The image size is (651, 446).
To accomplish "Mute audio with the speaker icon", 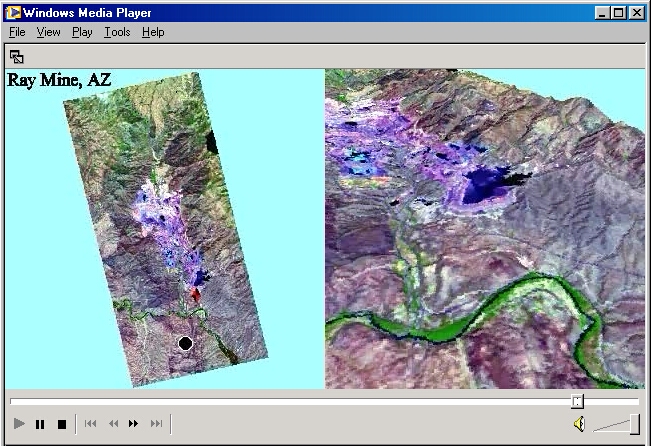I will point(580,424).
